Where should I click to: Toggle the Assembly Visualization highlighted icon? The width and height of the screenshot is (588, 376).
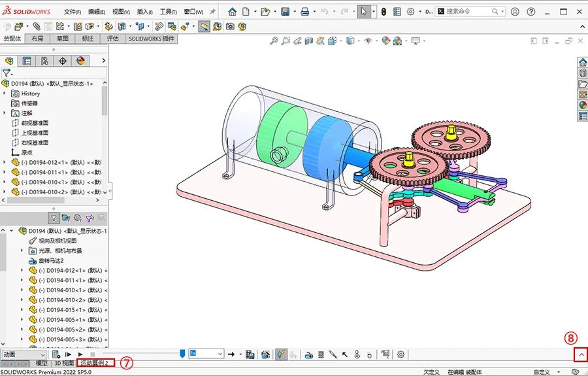(204, 27)
